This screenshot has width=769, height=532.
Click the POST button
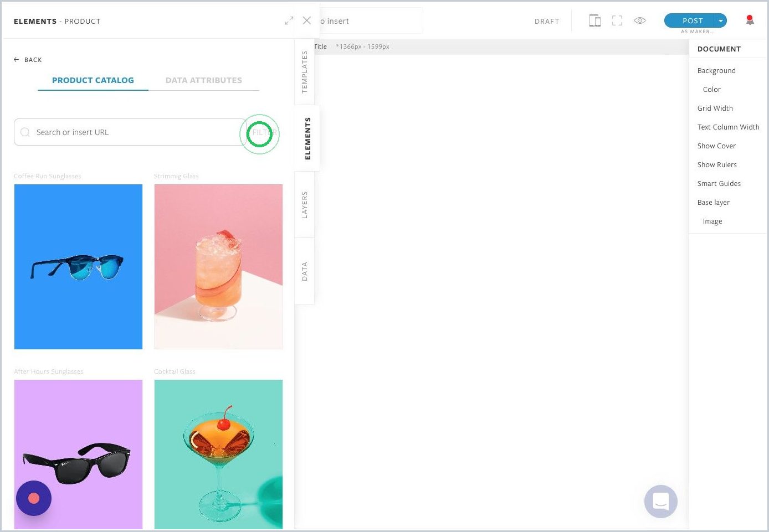690,20
